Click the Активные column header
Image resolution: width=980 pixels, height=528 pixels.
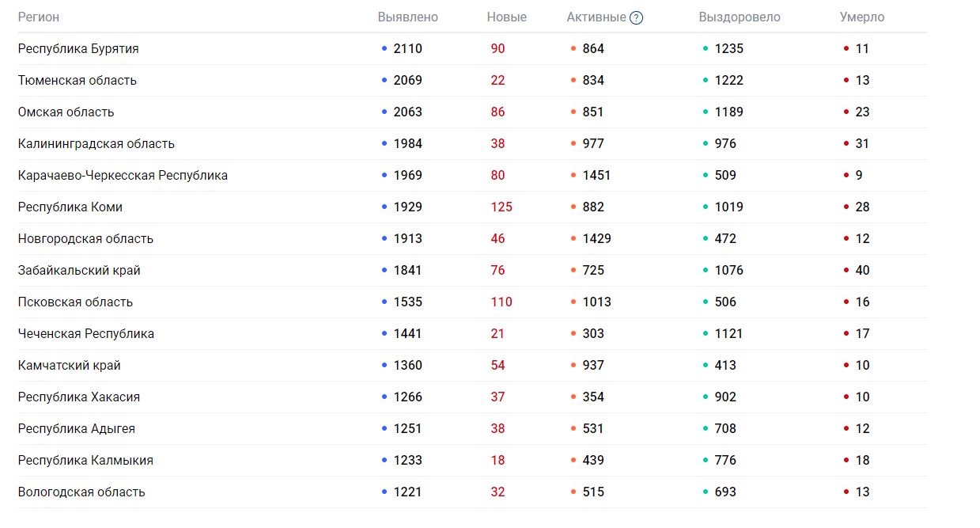[x=596, y=17]
